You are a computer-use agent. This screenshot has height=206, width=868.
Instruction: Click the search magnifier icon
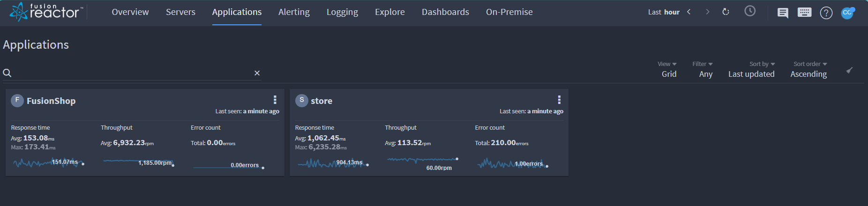[x=7, y=73]
